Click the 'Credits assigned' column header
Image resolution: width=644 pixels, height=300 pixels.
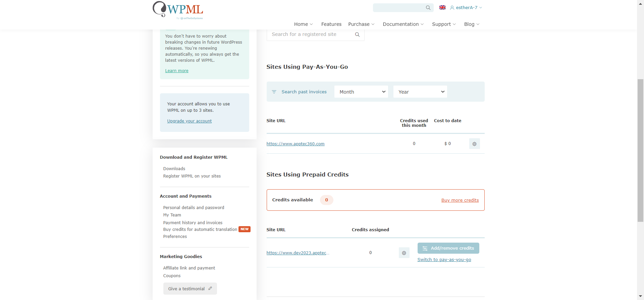point(370,230)
